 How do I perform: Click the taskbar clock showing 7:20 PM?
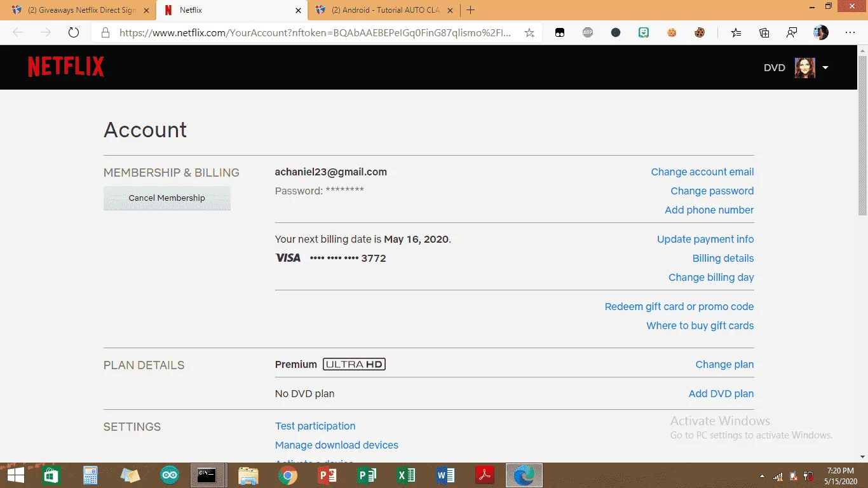click(x=842, y=476)
